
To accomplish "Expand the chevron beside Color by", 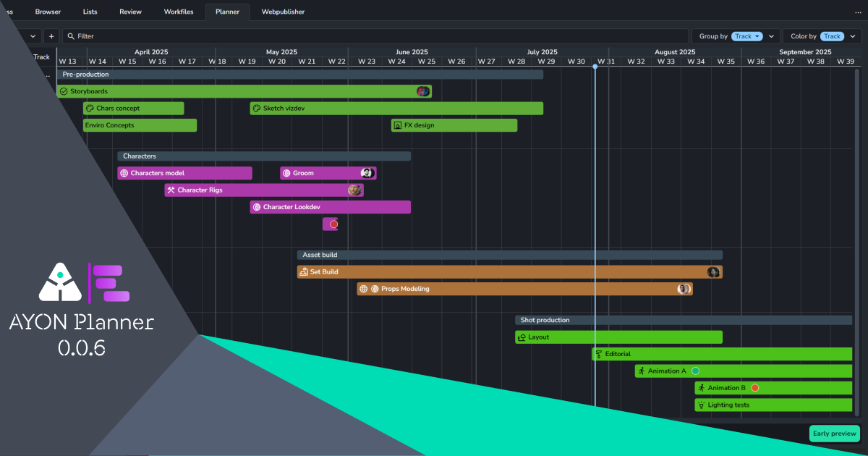I will [853, 36].
